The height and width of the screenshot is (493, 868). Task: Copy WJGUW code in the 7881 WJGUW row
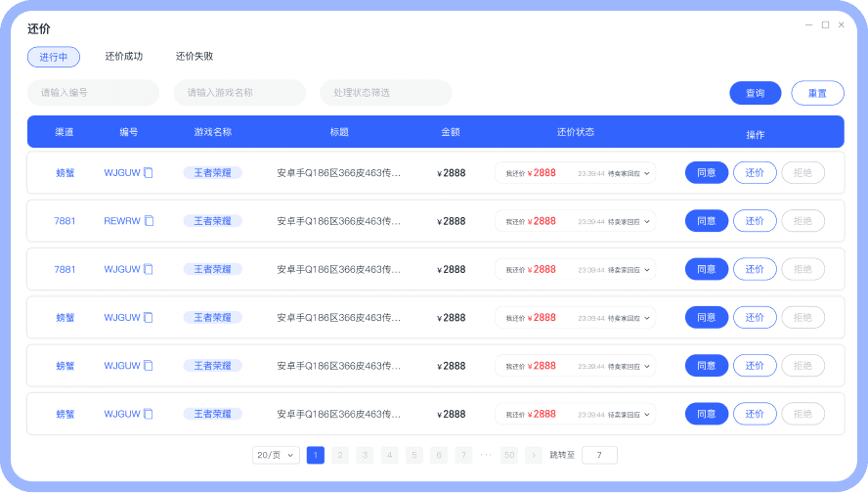pos(149,269)
